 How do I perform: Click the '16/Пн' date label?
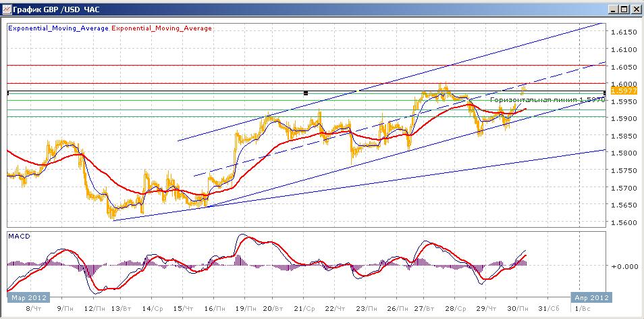click(x=215, y=308)
